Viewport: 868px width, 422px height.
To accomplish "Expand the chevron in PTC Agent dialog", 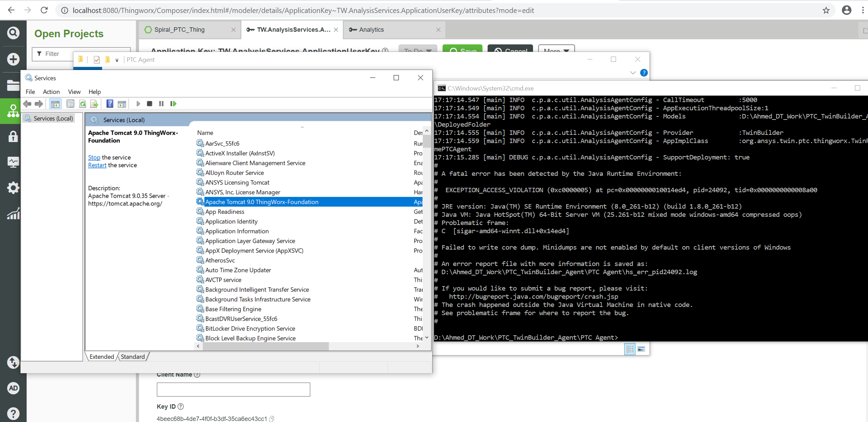I will click(x=633, y=73).
